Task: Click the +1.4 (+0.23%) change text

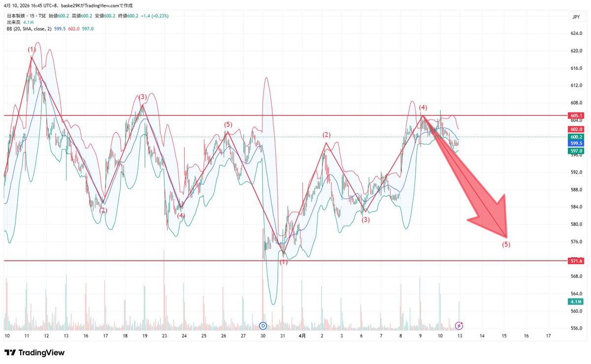Action: [x=155, y=16]
